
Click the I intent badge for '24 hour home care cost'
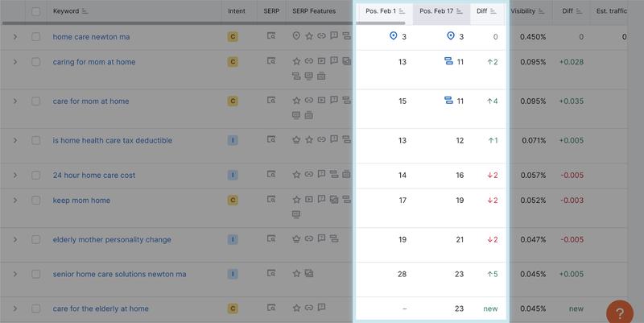click(x=233, y=175)
